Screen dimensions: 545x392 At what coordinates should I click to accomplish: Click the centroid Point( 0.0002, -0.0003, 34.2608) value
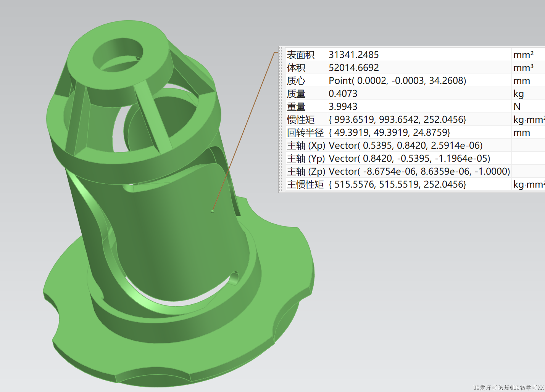(397, 81)
